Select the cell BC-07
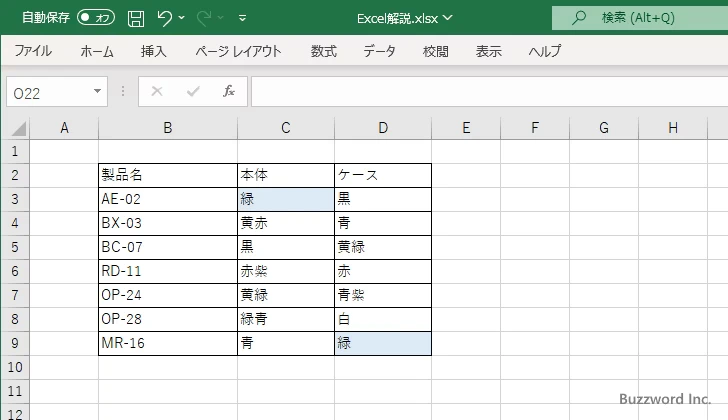 168,247
